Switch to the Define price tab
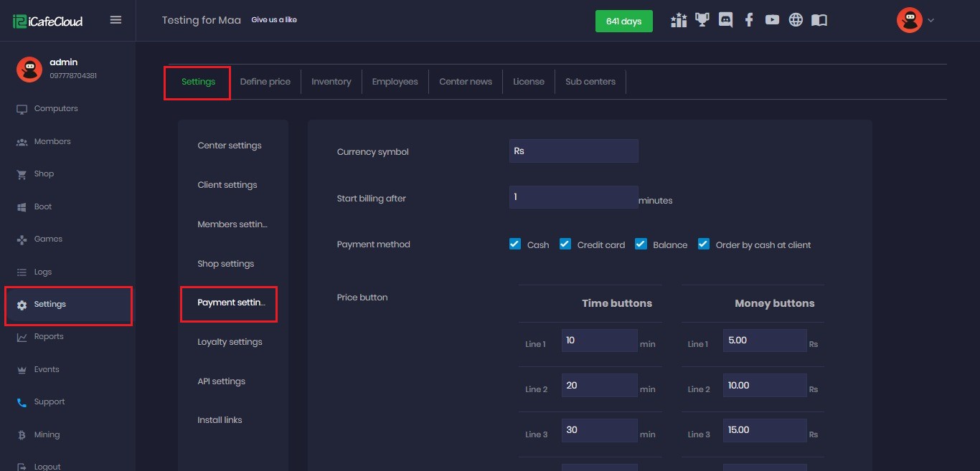The width and height of the screenshot is (980, 471). click(265, 82)
